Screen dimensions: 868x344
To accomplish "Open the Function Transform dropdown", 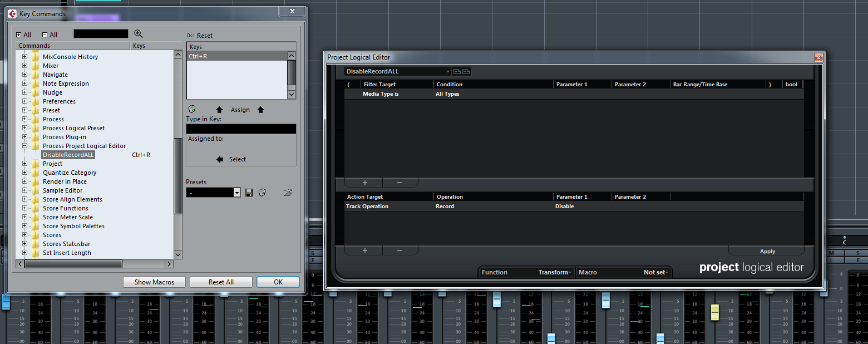I will click(526, 272).
